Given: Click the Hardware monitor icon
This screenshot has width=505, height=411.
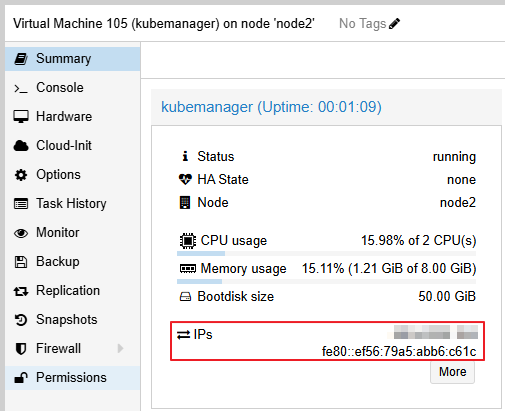Looking at the screenshot, I should point(21,117).
